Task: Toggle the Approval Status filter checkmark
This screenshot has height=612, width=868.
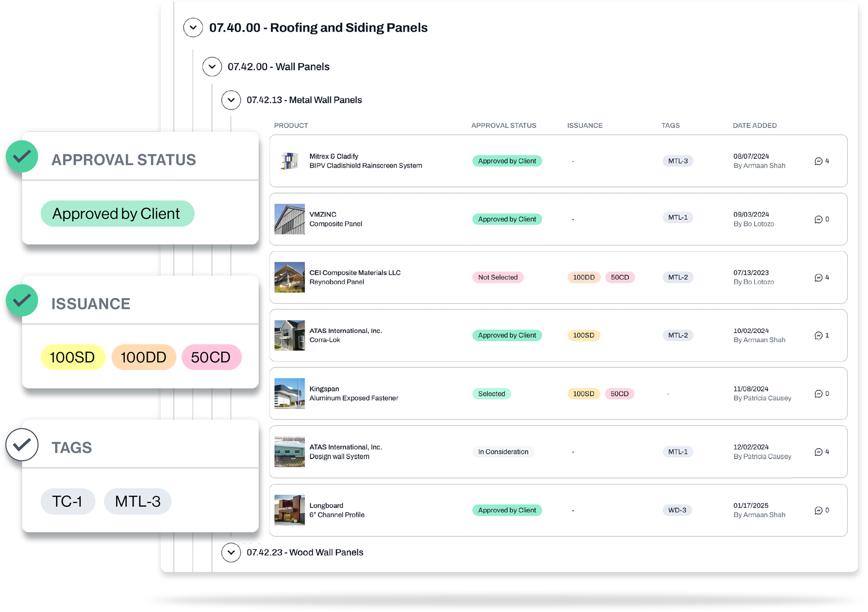Action: coord(21,156)
